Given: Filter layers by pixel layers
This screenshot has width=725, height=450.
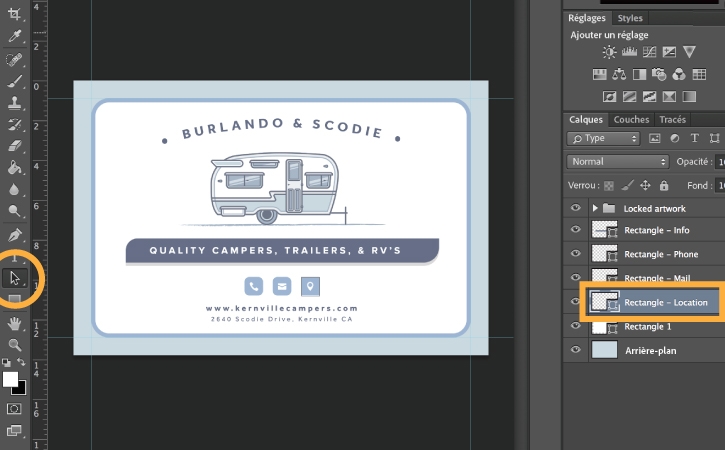Looking at the screenshot, I should 654,138.
